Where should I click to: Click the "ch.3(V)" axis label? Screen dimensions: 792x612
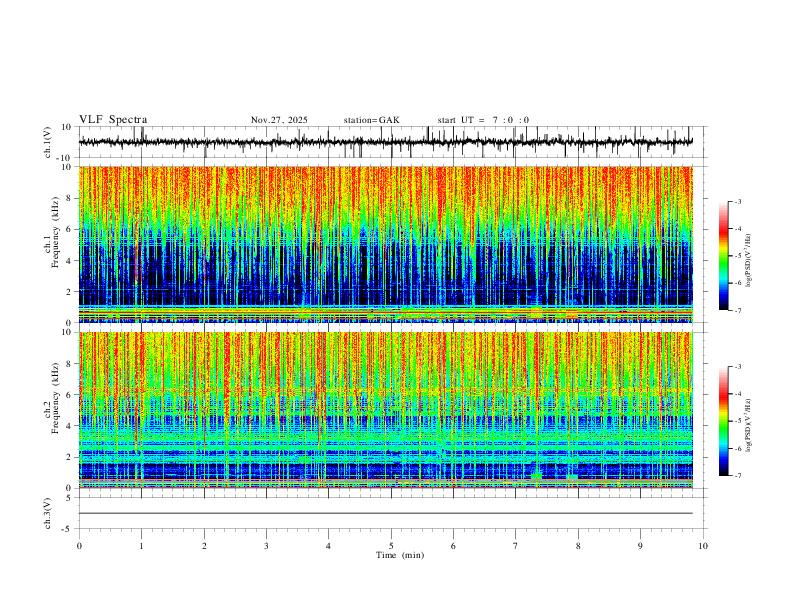coord(48,513)
